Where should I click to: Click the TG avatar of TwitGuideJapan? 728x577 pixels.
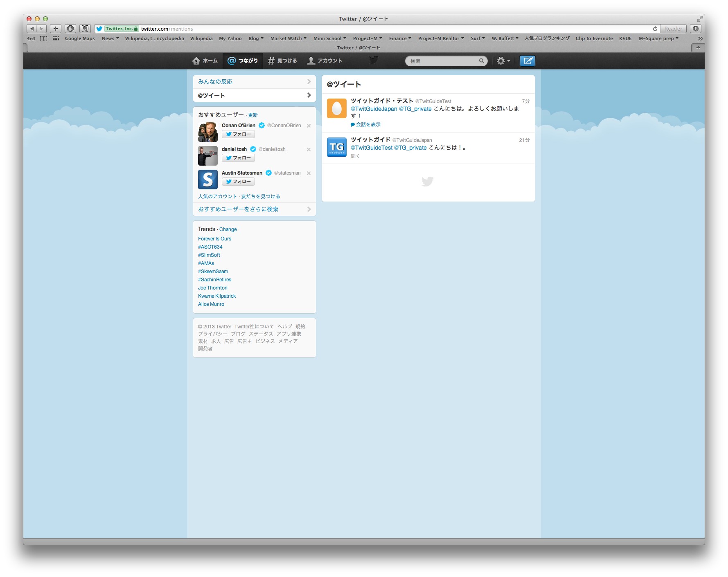tap(337, 147)
